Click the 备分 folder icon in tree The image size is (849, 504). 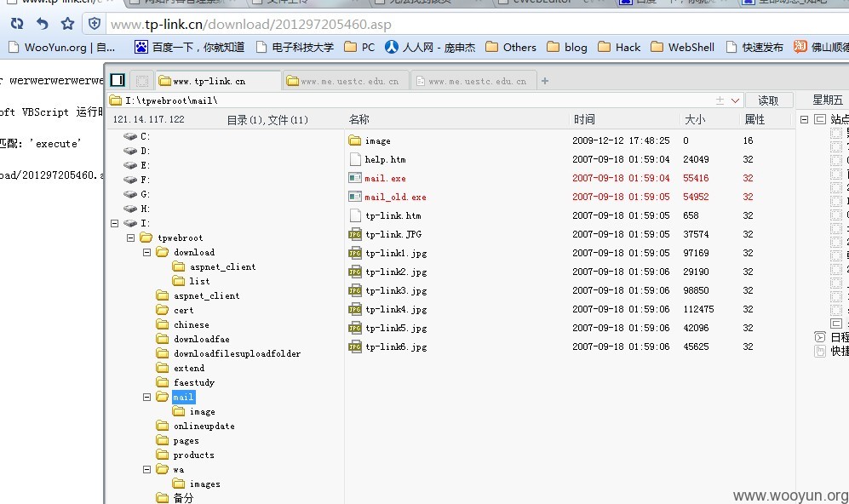[163, 497]
